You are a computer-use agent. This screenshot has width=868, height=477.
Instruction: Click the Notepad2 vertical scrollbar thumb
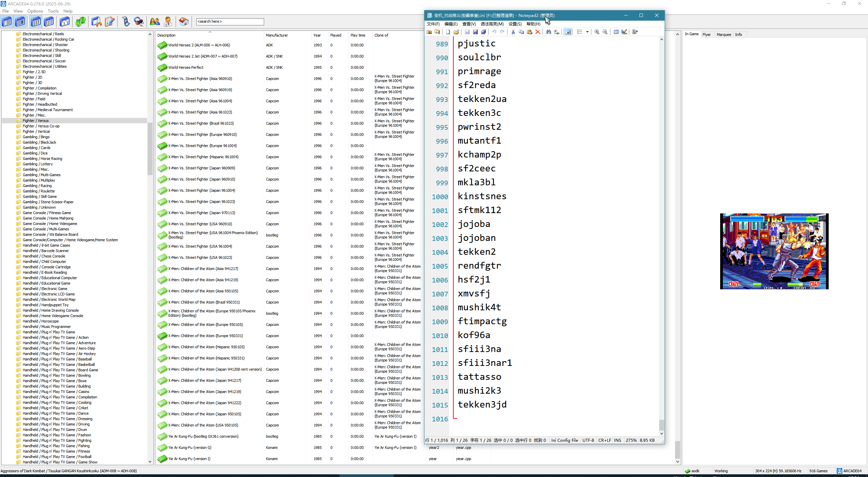[661, 425]
